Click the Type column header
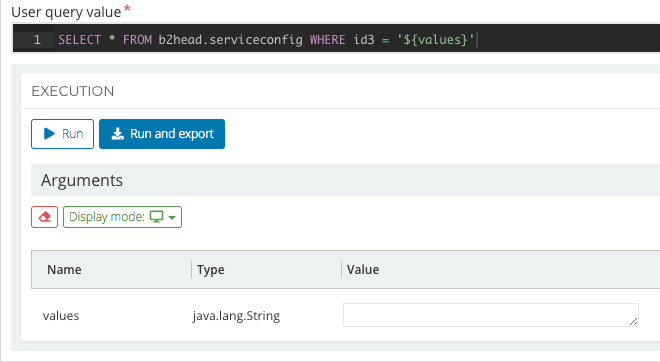This screenshot has height=362, width=660. [x=210, y=269]
